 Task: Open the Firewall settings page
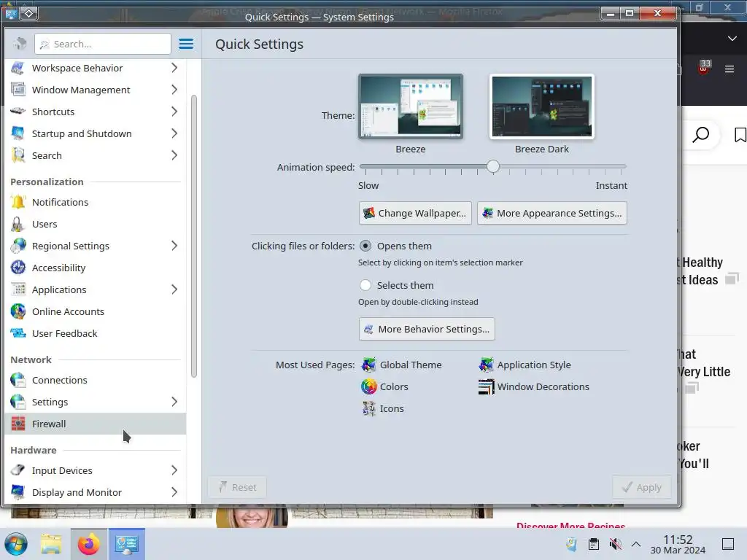96,424
